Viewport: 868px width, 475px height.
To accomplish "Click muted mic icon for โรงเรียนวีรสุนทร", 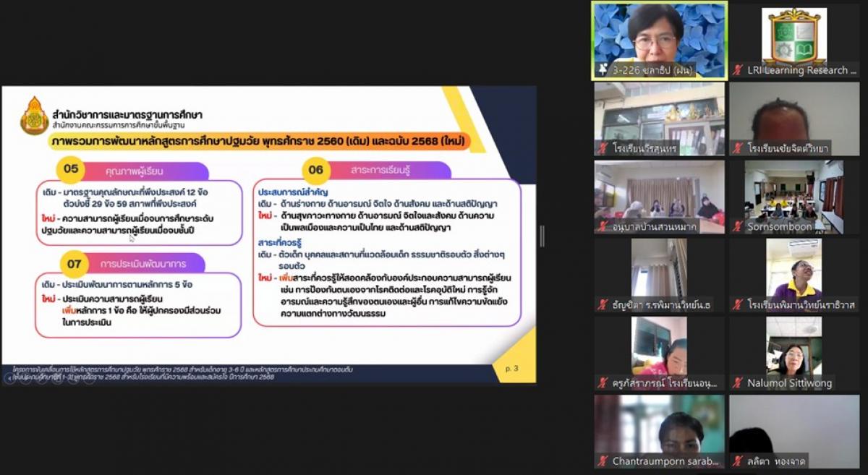I will [602, 148].
